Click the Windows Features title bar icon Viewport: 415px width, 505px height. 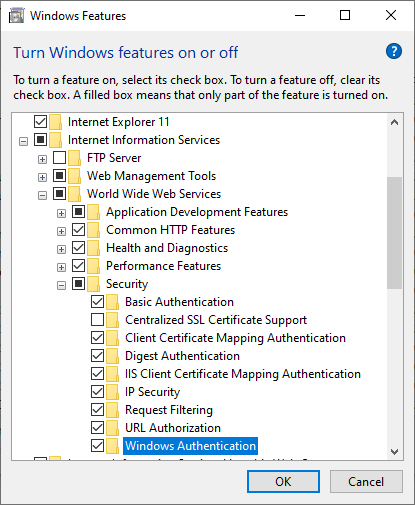[x=17, y=16]
